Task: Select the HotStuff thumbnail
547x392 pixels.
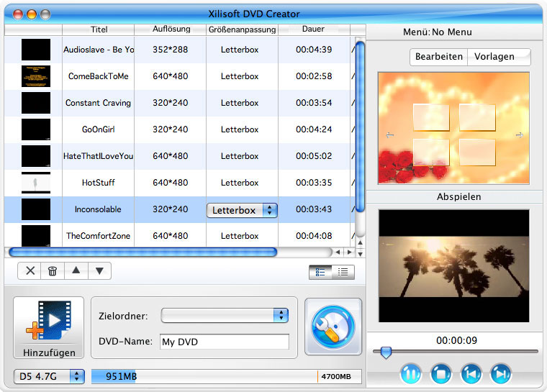Action: [36, 183]
